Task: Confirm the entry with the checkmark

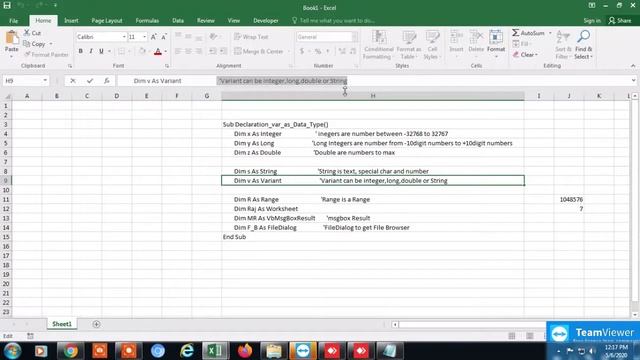Action: [x=90, y=81]
